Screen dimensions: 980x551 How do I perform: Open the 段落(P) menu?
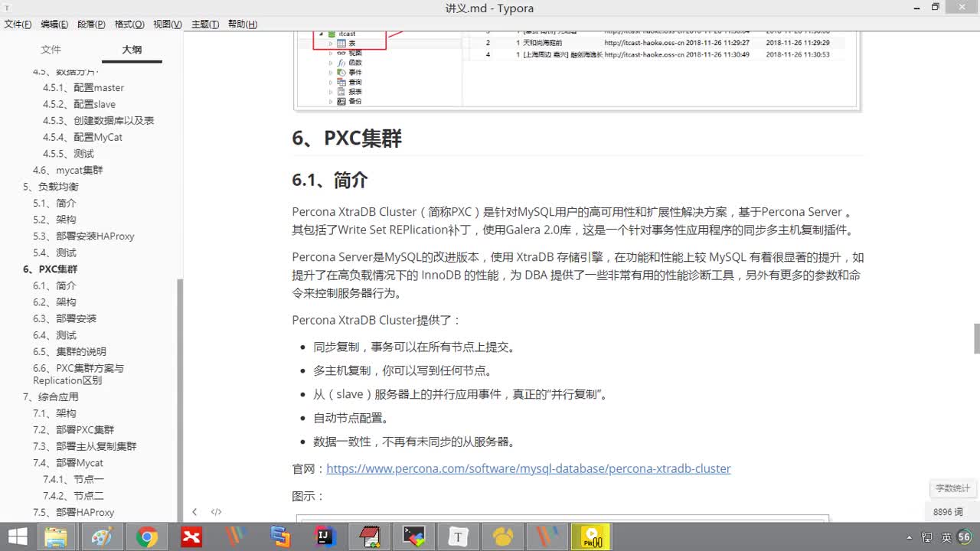91,24
